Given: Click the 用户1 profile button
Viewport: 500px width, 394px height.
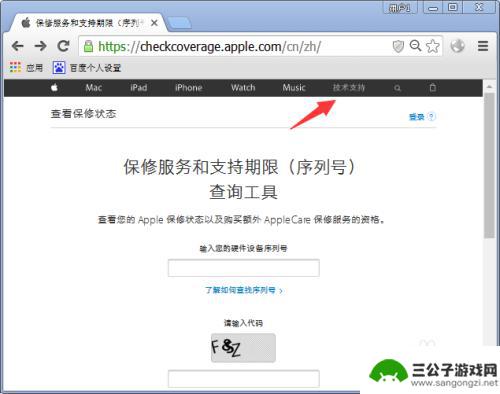Looking at the screenshot, I should pos(400,7).
